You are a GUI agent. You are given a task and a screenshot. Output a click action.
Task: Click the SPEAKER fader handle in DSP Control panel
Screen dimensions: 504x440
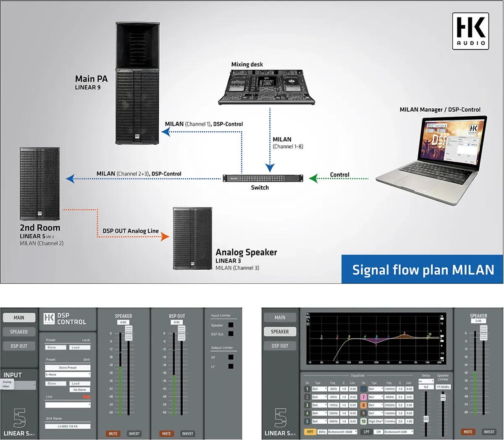129,333
